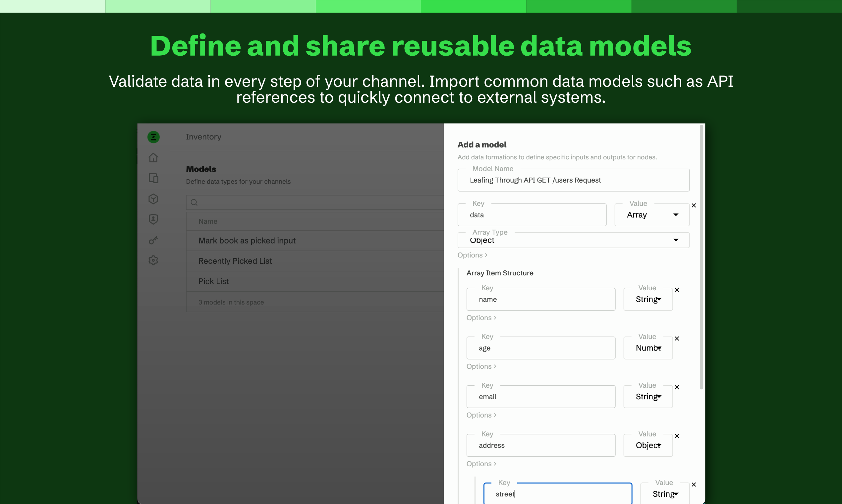Open the Array Type Object dropdown
This screenshot has height=504, width=842.
tap(574, 240)
